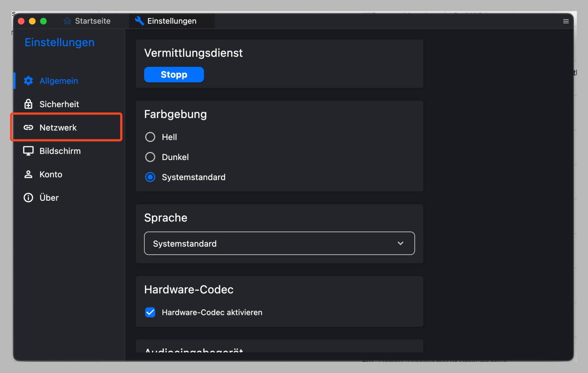Viewport: 588px width, 373px height.
Task: Click the Netzwerk link icon
Action: click(x=28, y=127)
